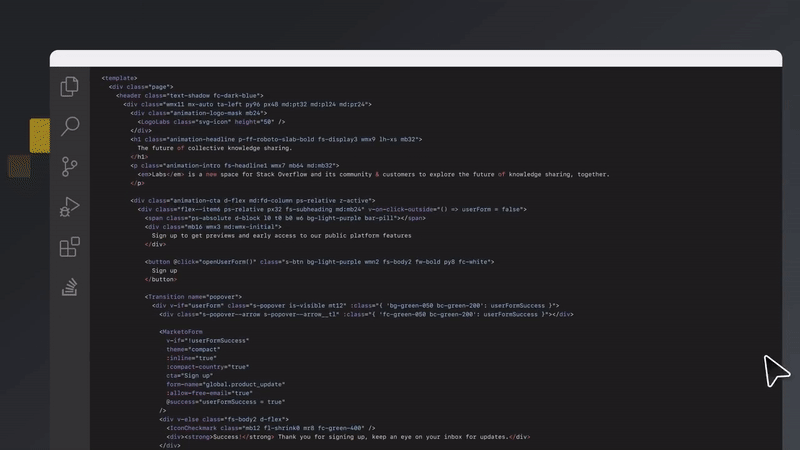This screenshot has height=450, width=800.
Task: Click the cta="Sign up" attribute line
Action: point(190,376)
